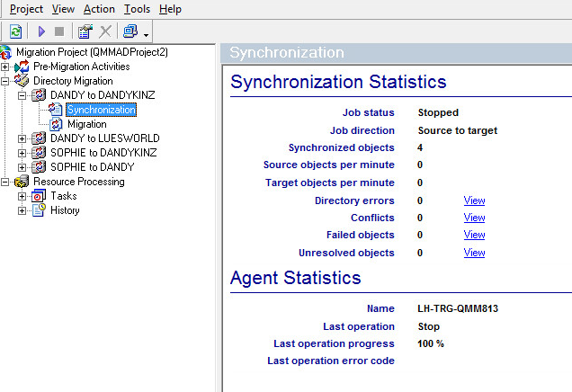
Task: Click the computers view toolbar icon
Action: tap(130, 31)
